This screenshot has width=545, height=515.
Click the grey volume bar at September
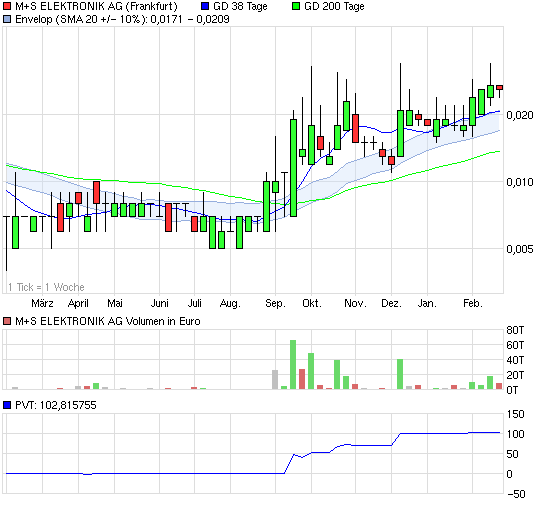pos(275,379)
